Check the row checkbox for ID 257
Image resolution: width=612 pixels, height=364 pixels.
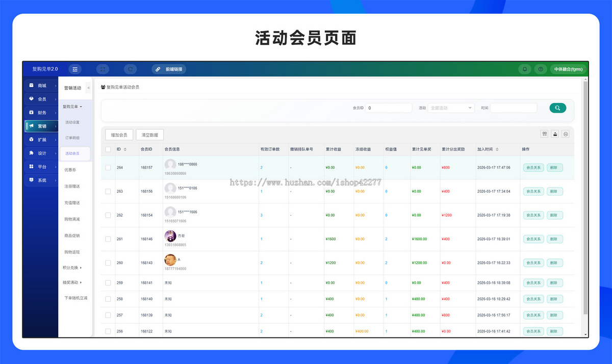[108, 316]
